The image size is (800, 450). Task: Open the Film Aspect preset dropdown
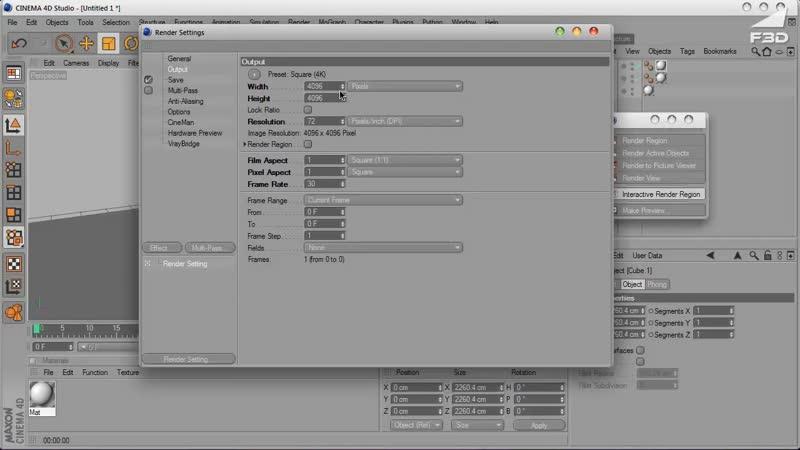point(405,160)
